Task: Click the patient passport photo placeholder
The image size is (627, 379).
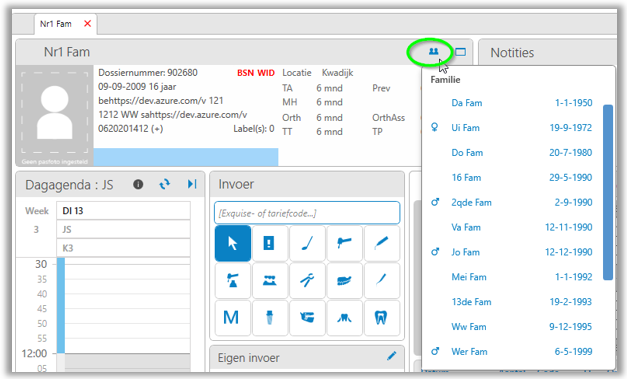Action: 54,116
